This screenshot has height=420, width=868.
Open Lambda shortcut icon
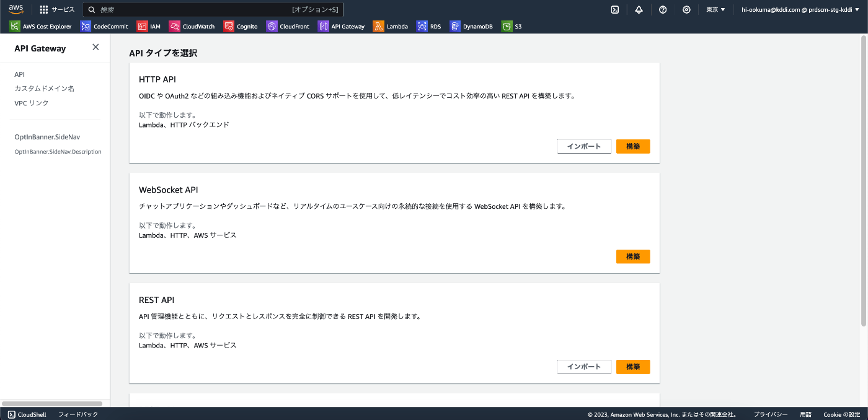point(378,27)
